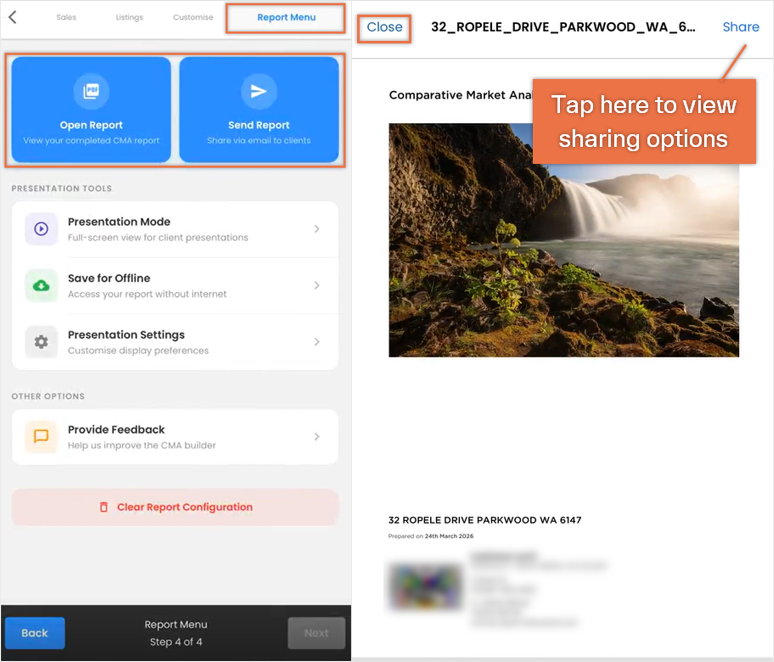Switch to the Customise tab
This screenshot has width=774, height=662.
(x=193, y=17)
